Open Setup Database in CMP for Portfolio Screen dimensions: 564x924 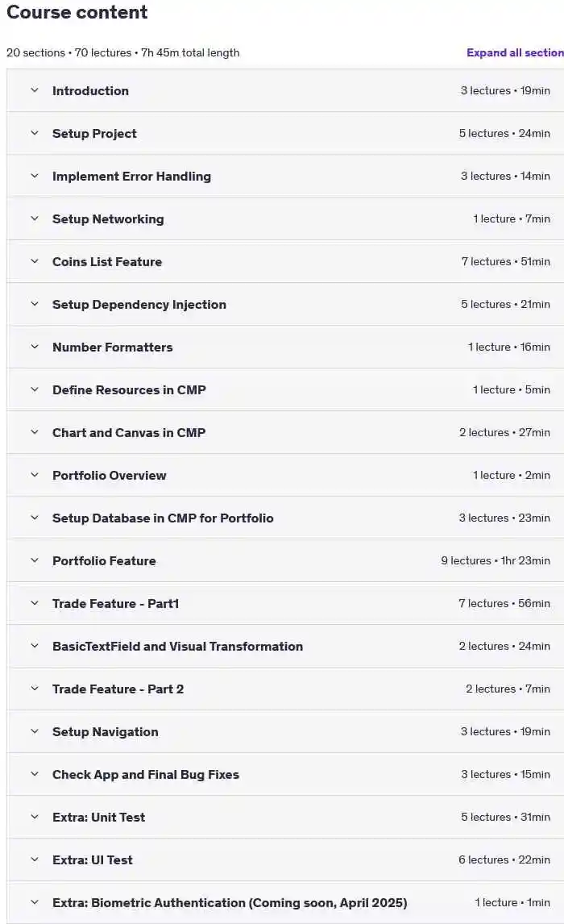(285, 518)
